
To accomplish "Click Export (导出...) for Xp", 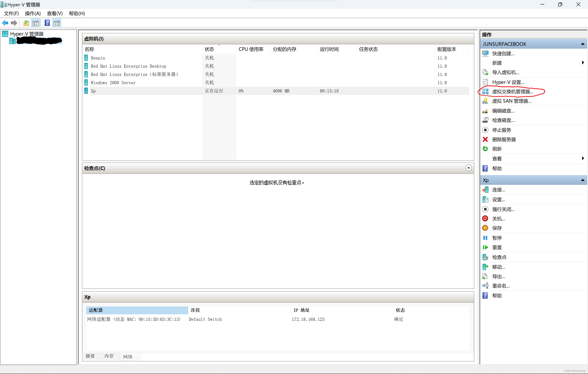I will click(498, 277).
